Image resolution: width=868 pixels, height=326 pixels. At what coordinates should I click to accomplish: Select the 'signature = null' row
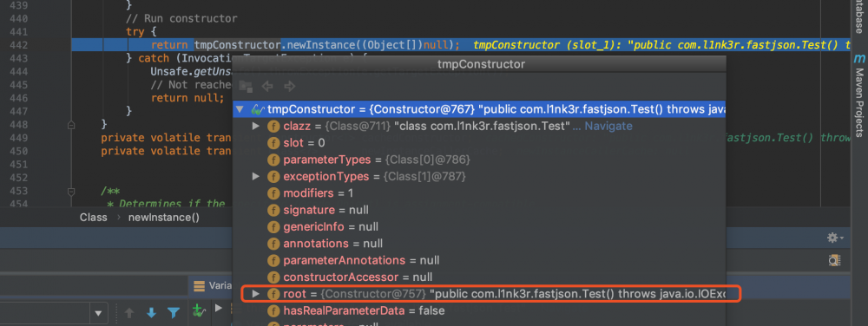479,210
